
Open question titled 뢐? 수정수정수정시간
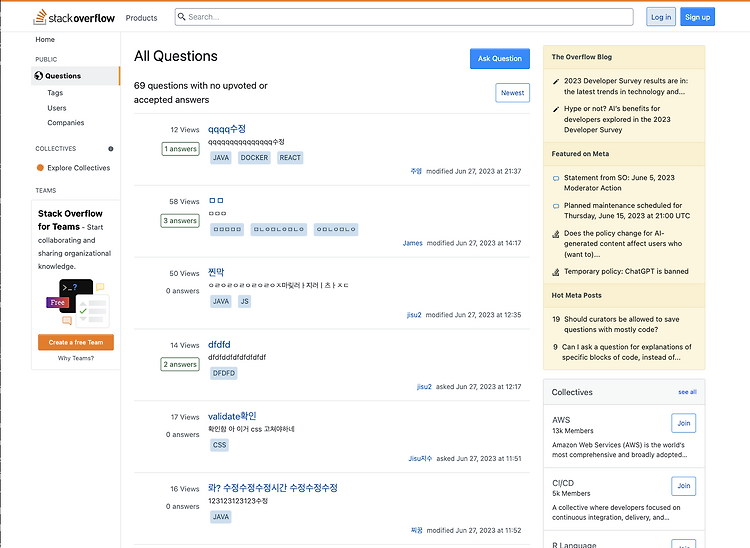273,488
